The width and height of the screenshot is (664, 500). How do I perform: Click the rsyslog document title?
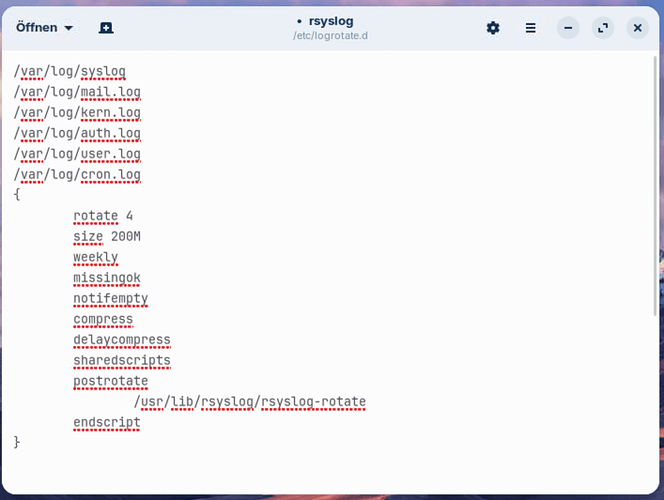(x=331, y=21)
